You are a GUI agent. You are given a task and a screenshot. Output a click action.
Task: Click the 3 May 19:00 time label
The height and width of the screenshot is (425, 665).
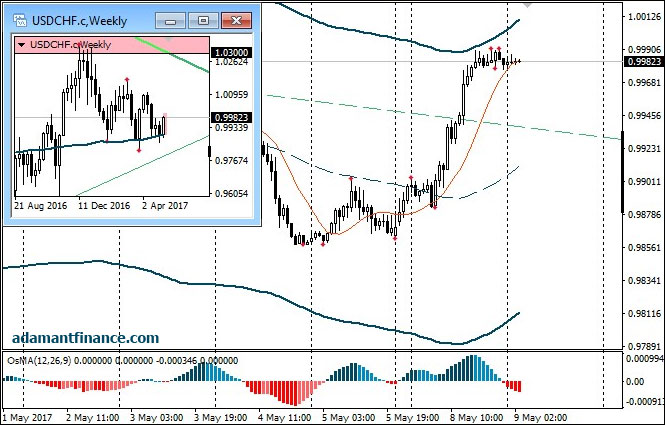[x=221, y=418]
